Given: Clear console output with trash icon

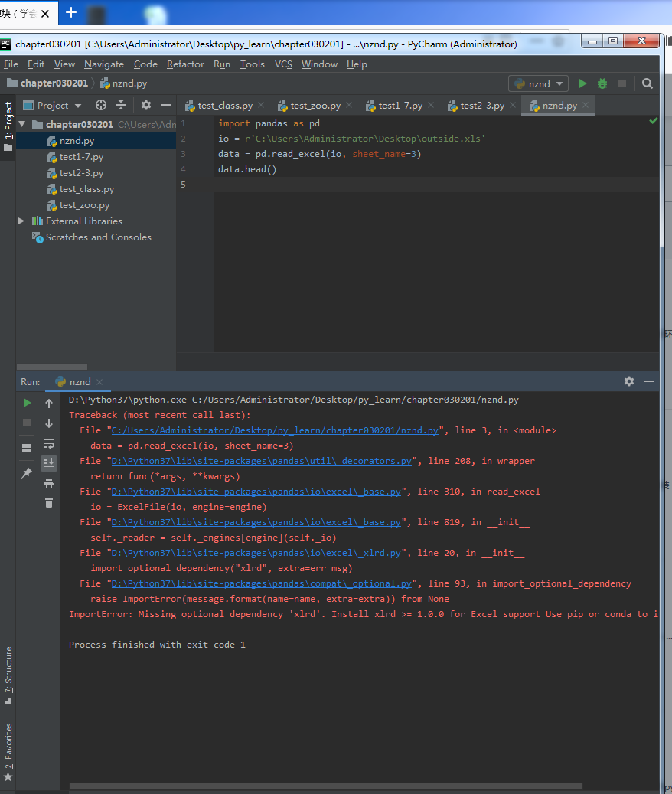Looking at the screenshot, I should [x=49, y=503].
